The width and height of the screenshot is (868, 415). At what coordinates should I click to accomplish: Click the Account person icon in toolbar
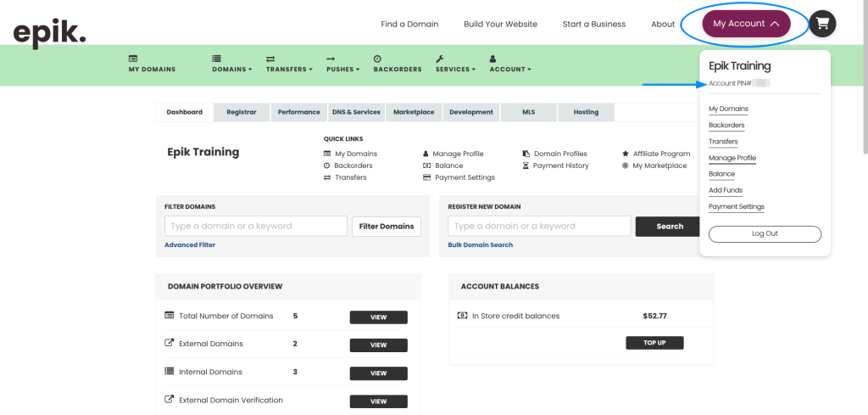[492, 59]
